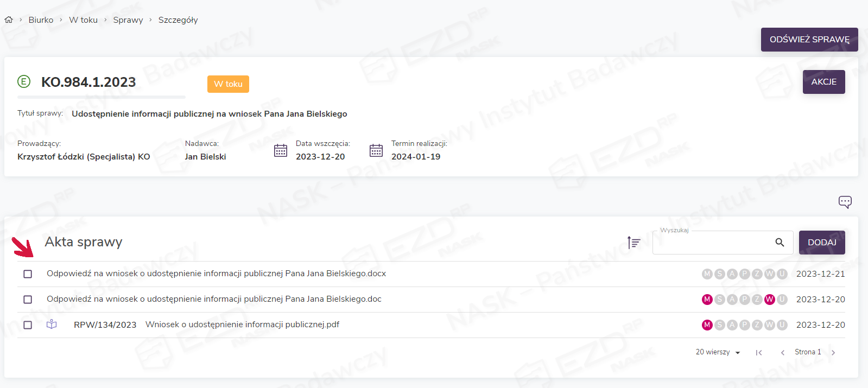Viewport: 868px width, 388px height.
Task: Click the home icon in the breadcrumb
Action: coord(9,20)
